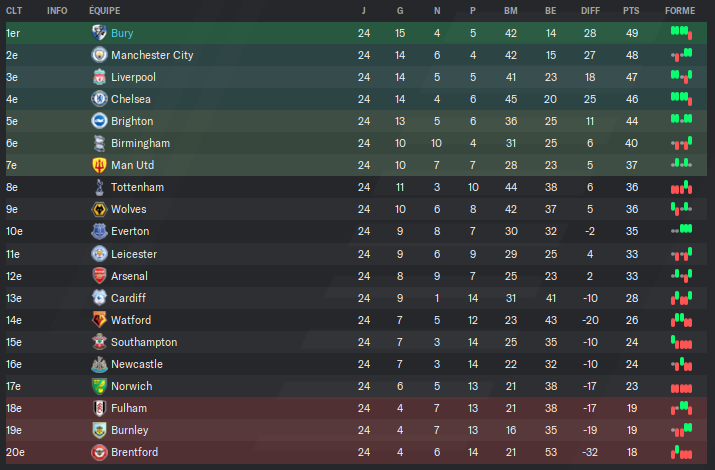The image size is (715, 470).
Task: Click the Chelsea club badge
Action: pos(99,99)
